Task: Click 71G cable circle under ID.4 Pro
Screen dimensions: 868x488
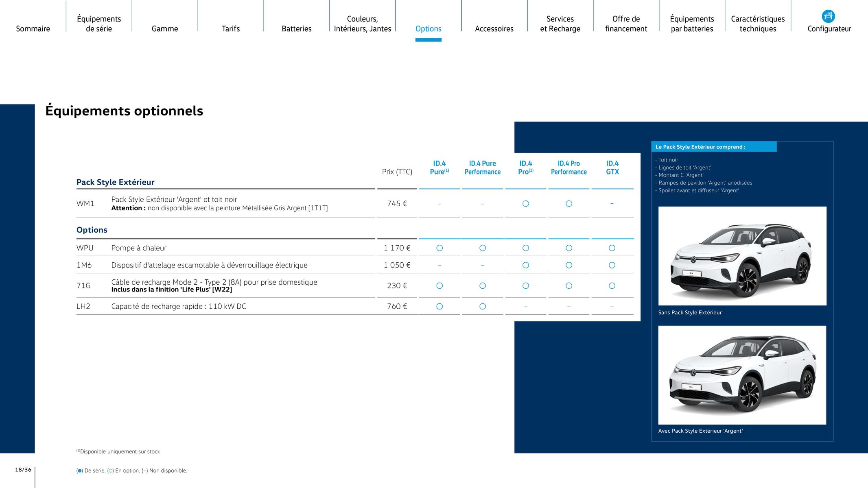Action: coord(526,286)
